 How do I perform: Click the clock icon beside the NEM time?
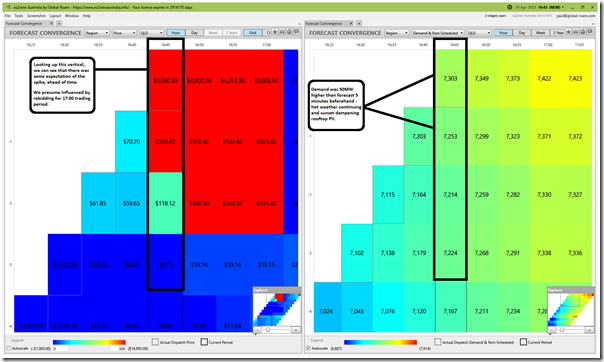pos(510,7)
